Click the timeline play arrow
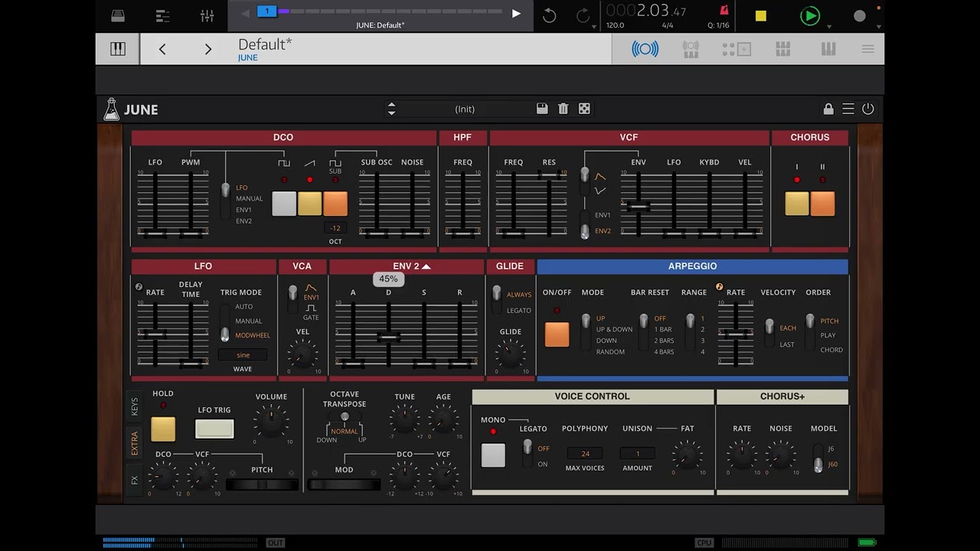Image resolution: width=980 pixels, height=551 pixels. (x=516, y=13)
